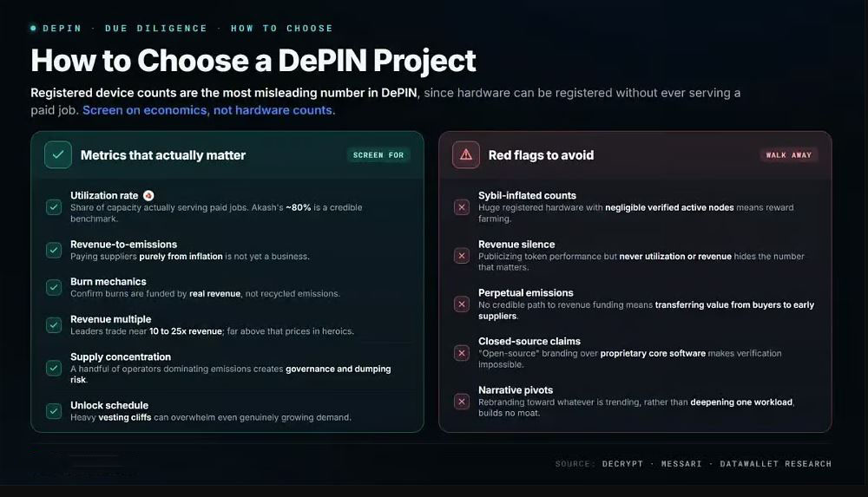Toggle the Utilization rate checkbox
This screenshot has width=868, height=497.
tap(54, 207)
